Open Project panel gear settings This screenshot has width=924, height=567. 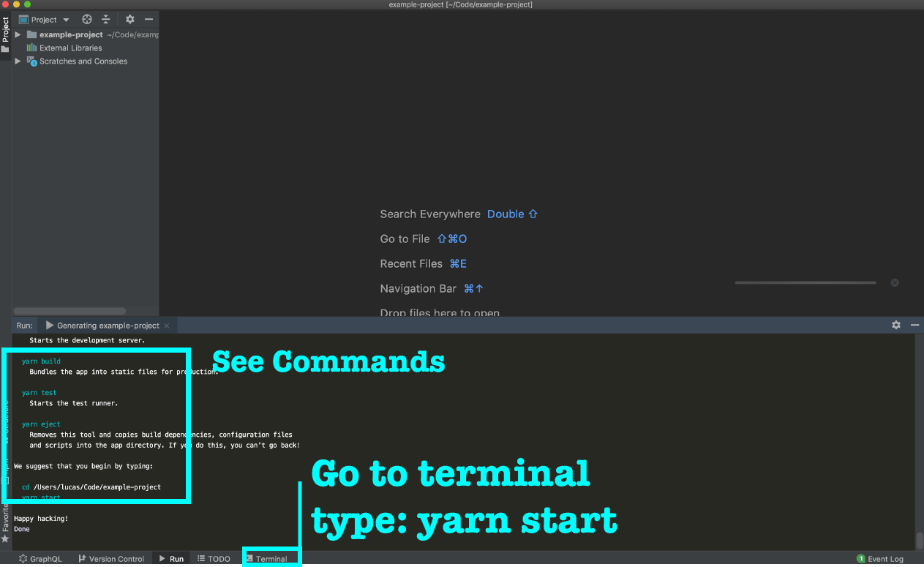coord(130,20)
